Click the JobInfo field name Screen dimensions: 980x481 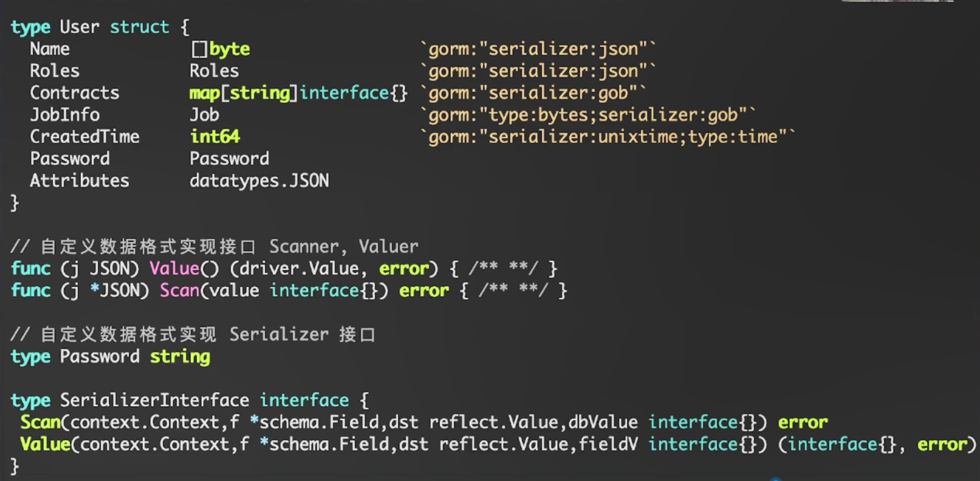(64, 115)
